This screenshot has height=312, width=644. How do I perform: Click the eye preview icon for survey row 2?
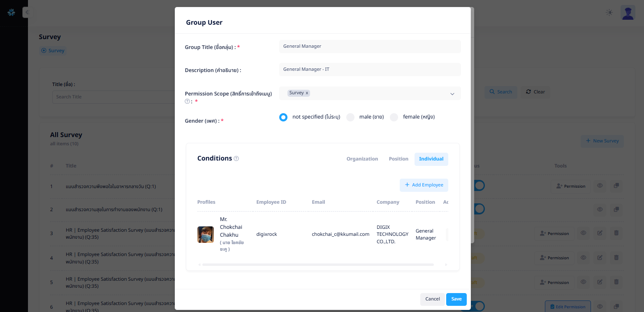pos(600,210)
